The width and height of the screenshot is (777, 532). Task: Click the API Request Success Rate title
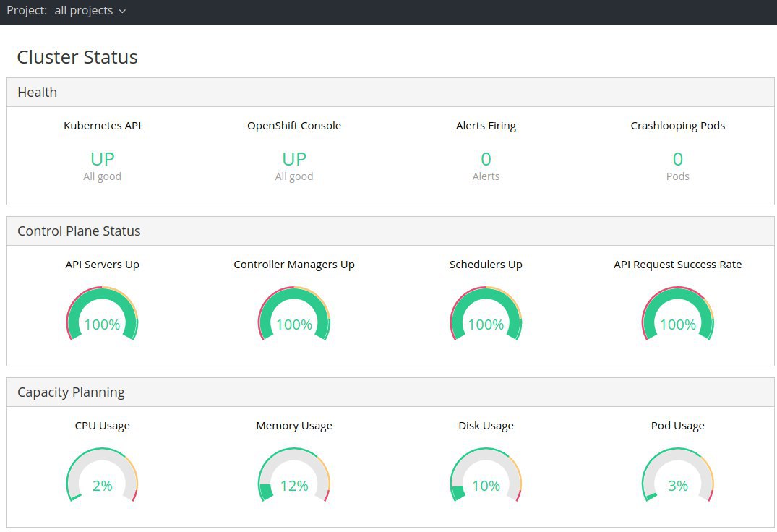click(677, 265)
